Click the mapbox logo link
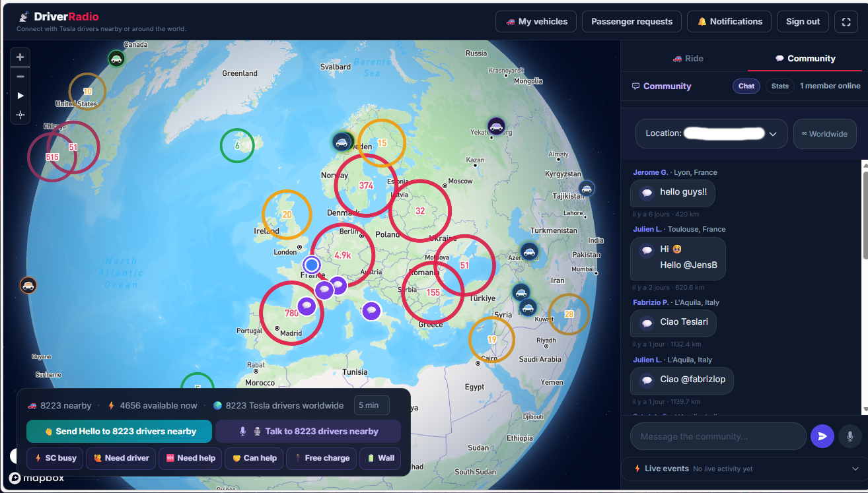This screenshot has height=493, width=868. [36, 478]
